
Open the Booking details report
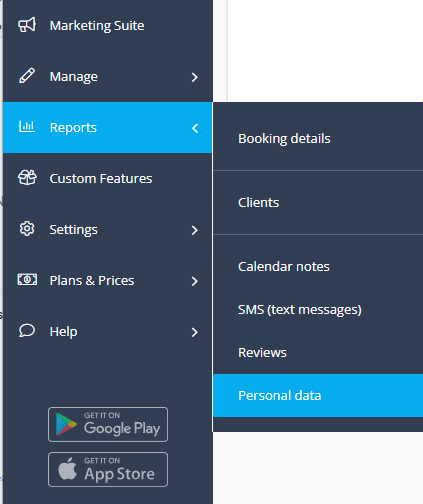click(318, 138)
